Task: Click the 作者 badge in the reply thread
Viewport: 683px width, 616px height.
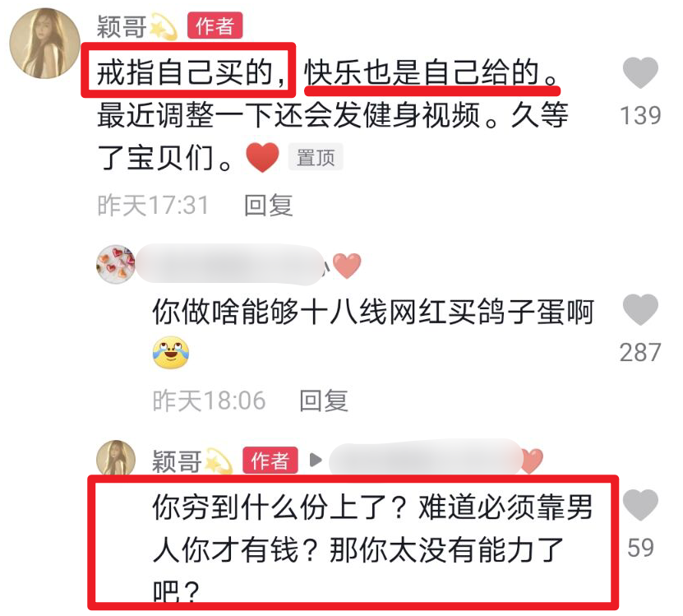Action: tap(270, 461)
